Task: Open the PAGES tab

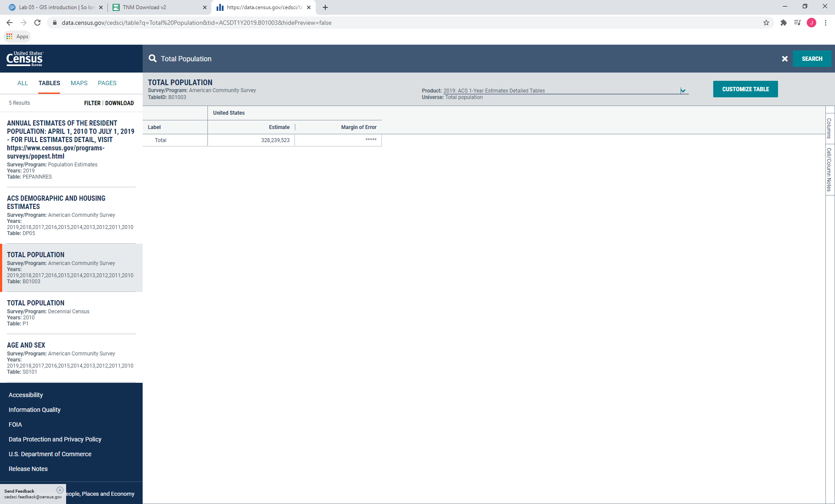Action: pyautogui.click(x=107, y=83)
